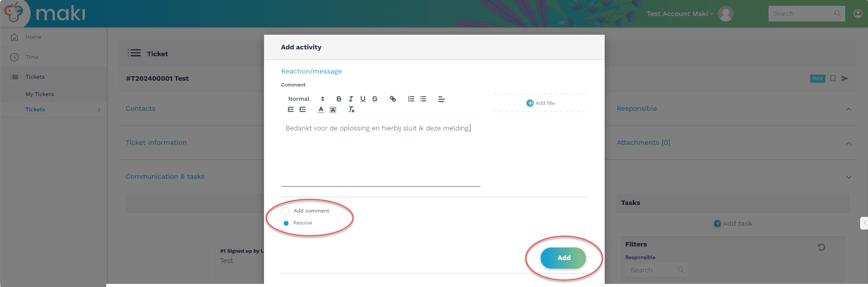This screenshot has height=287, width=868.
Task: Click the Add file link
Action: point(541,103)
